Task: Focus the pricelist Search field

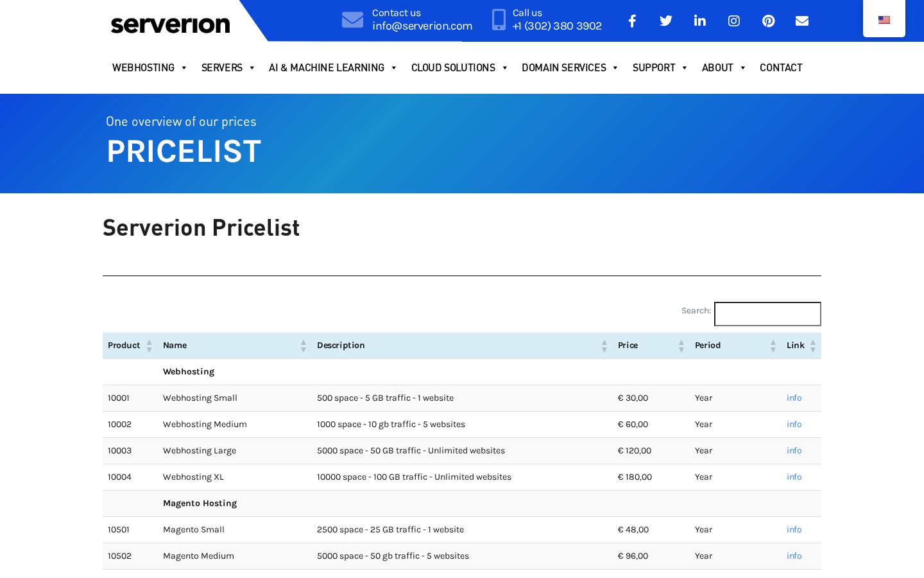Action: tap(767, 314)
